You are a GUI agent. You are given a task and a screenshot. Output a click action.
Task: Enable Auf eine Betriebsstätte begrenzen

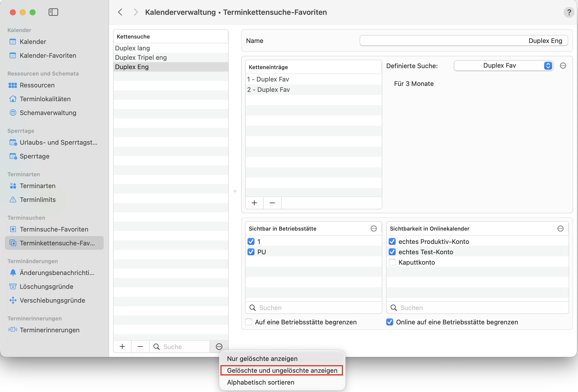[249, 322]
